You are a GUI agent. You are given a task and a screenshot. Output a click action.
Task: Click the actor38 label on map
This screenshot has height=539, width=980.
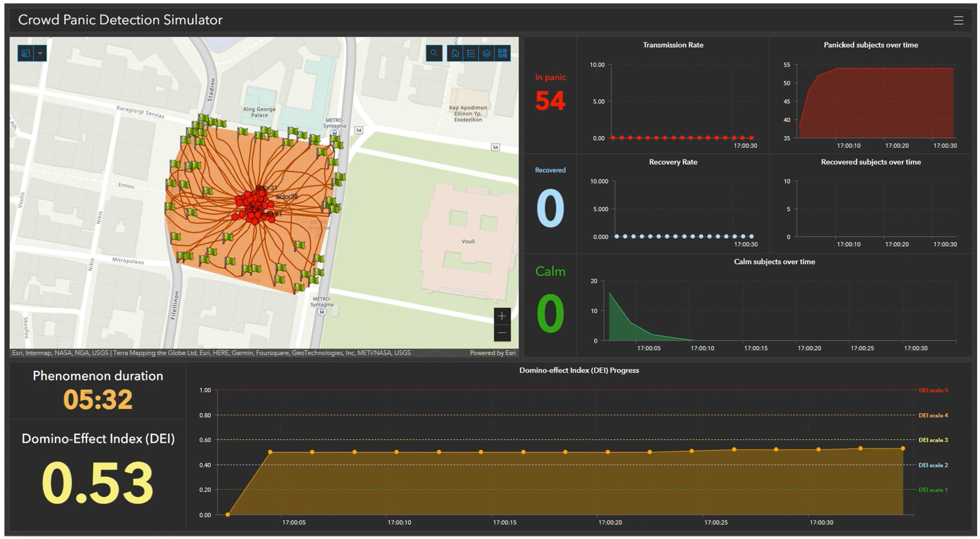pyautogui.click(x=287, y=197)
